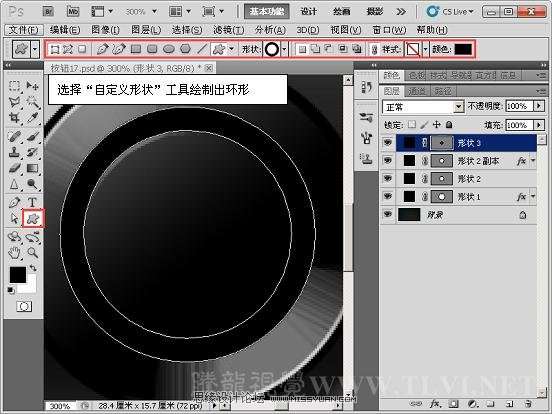Toggle visibility of 形状 2 layer
This screenshot has width=552, height=414.
(388, 178)
